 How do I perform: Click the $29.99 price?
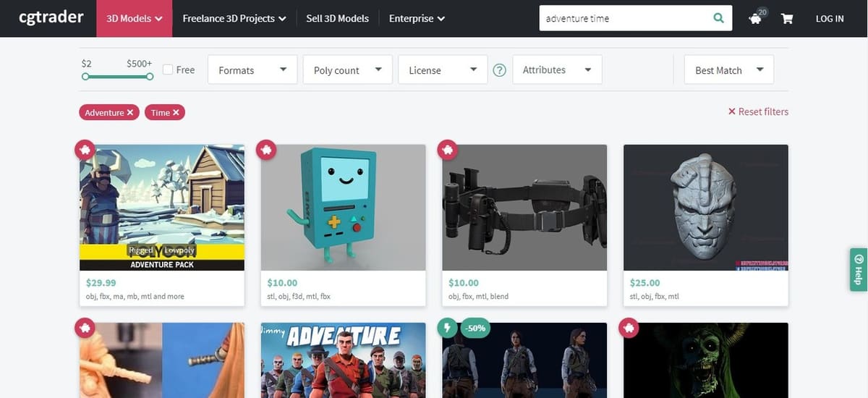101,283
